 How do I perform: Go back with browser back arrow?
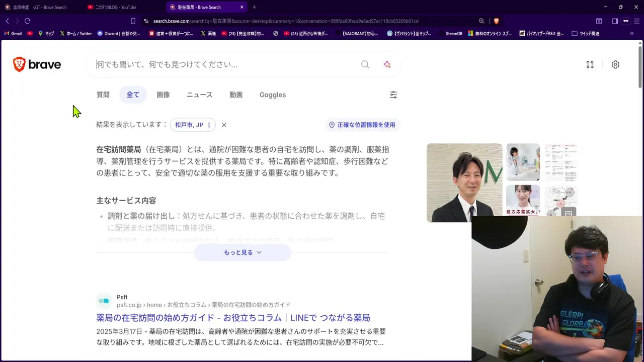pyautogui.click(x=7, y=21)
